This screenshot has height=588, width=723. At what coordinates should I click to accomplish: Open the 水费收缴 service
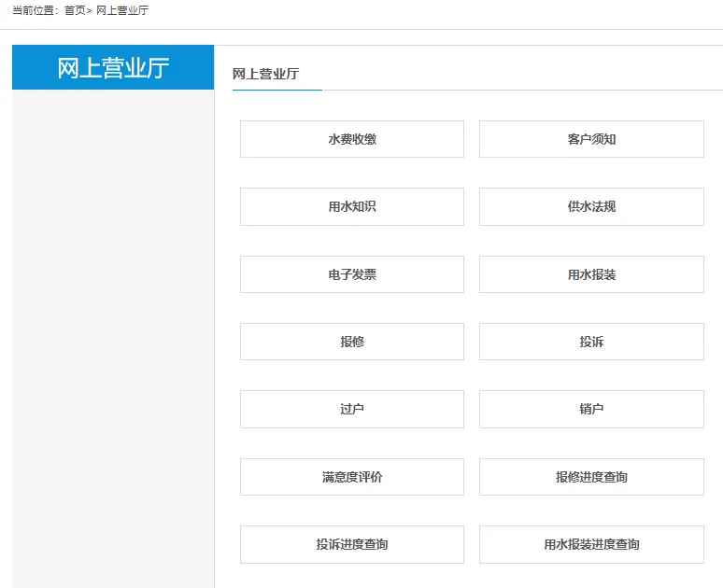[352, 139]
